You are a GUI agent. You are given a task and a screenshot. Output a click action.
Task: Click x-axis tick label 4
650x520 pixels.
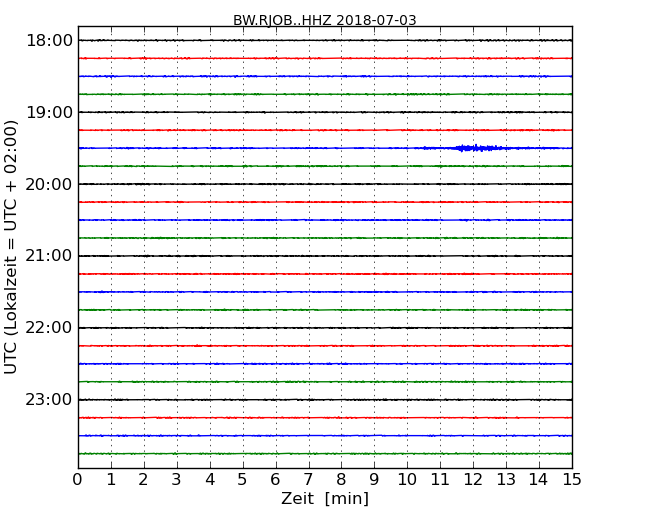click(x=210, y=479)
